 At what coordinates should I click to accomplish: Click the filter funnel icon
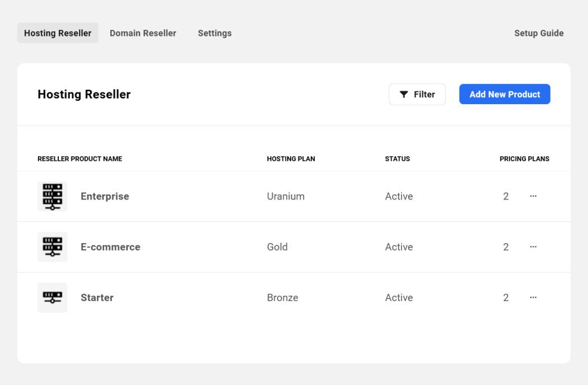point(403,94)
